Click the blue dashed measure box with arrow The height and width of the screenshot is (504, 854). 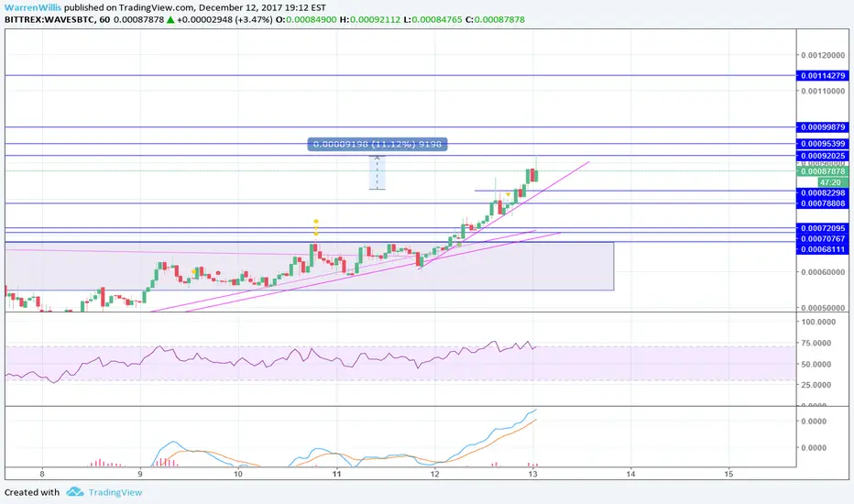(377, 172)
